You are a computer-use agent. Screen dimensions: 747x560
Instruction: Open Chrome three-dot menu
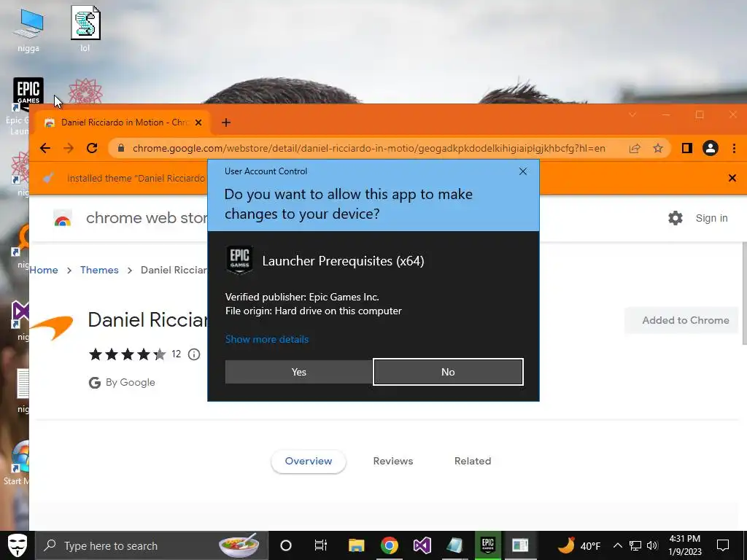[x=734, y=149]
